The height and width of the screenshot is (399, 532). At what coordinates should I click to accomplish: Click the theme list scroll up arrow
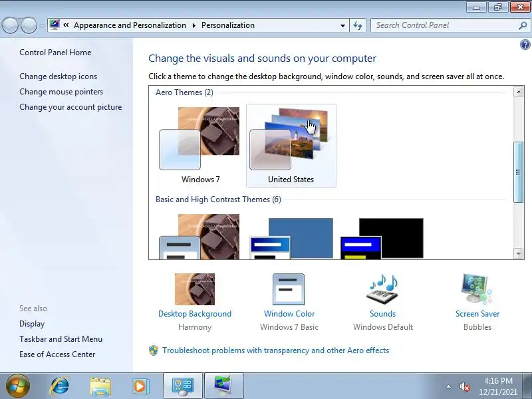pos(518,92)
